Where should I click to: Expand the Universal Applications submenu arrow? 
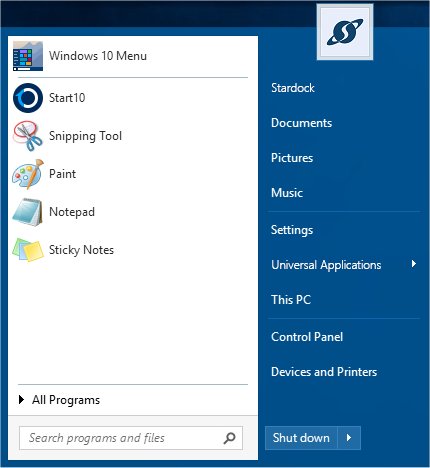pyautogui.click(x=414, y=264)
